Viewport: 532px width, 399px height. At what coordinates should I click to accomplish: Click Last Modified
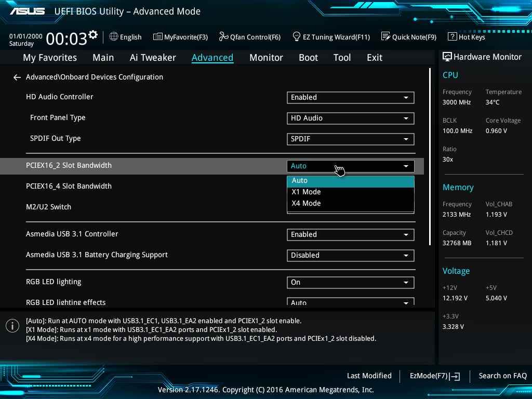point(369,376)
